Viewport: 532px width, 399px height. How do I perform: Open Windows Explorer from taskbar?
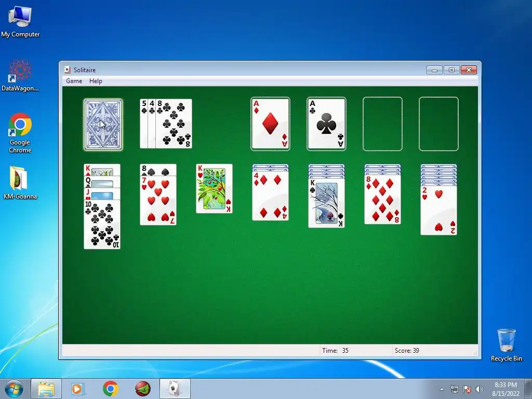click(x=46, y=389)
